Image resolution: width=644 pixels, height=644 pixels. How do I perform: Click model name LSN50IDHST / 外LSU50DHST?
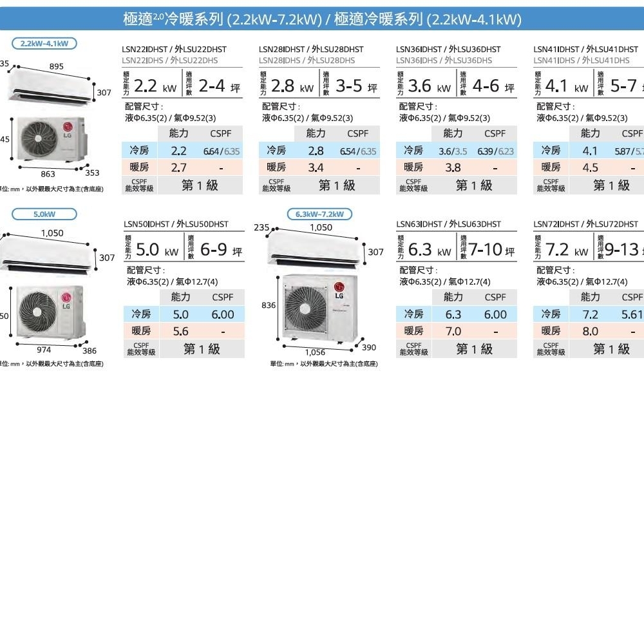click(176, 224)
